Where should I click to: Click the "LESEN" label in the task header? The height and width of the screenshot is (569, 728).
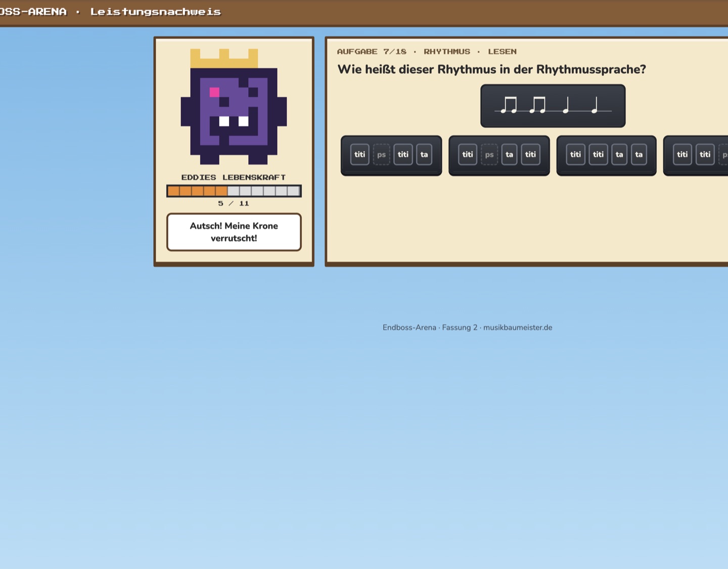(x=502, y=52)
